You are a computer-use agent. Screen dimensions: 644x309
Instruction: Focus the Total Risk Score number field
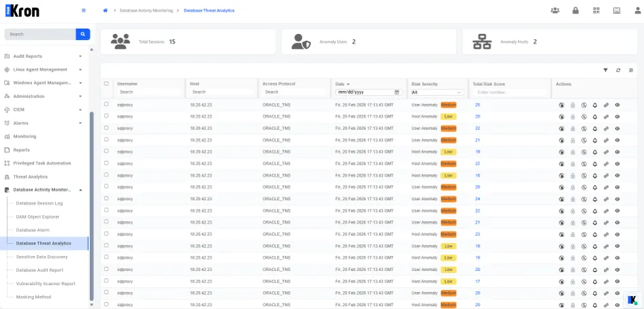tap(511, 93)
